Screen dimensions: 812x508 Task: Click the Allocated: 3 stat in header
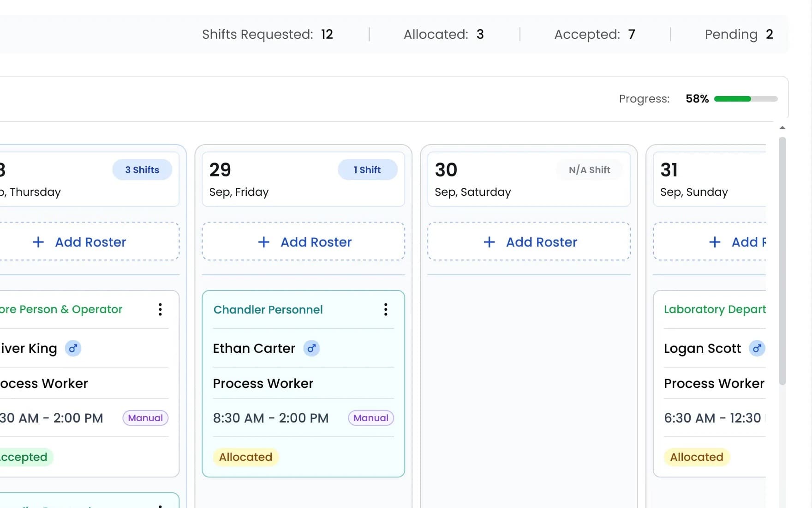pyautogui.click(x=444, y=34)
